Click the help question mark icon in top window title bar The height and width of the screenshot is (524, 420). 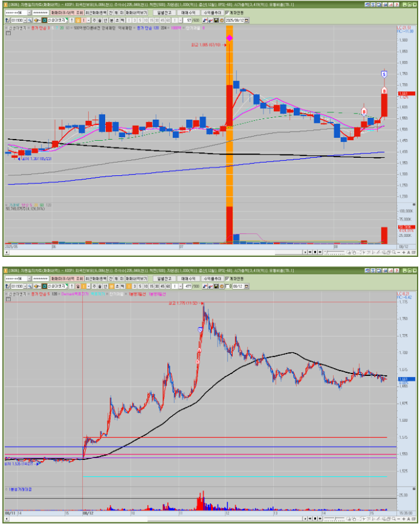[x=396, y=5]
